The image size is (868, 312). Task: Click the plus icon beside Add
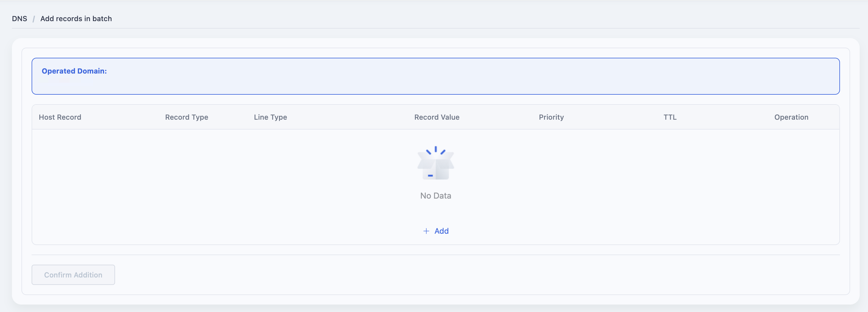click(426, 231)
